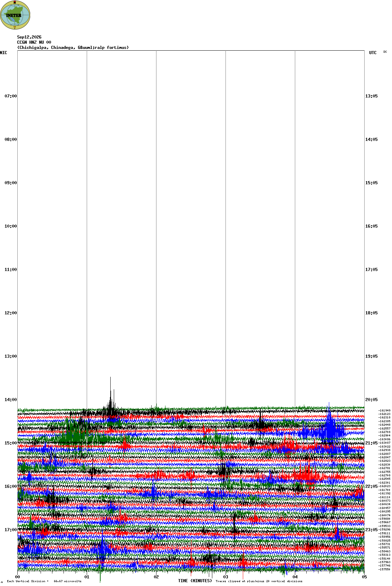Select the 14:00 local time label
Screen dimensions: 392x586
click(10, 400)
